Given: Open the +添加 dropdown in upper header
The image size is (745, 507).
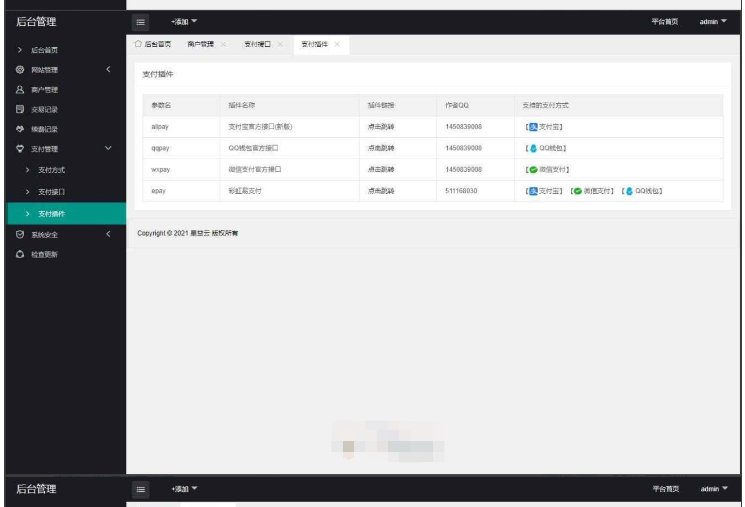Looking at the screenshot, I should pyautogui.click(x=184, y=21).
